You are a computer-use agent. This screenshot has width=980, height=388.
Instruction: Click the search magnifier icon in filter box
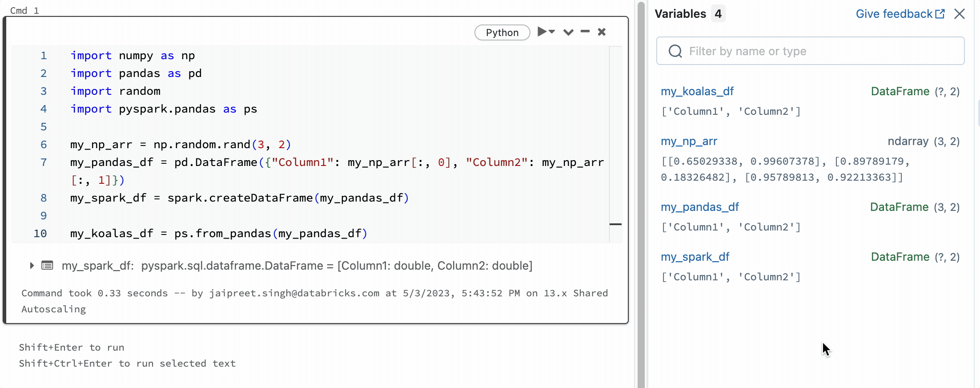tap(675, 51)
